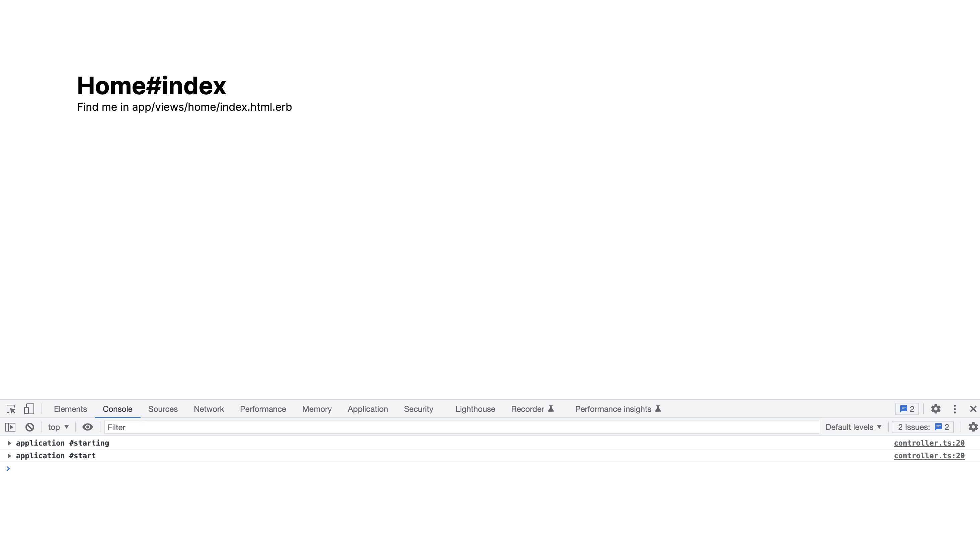Clear the console with the ban icon
Viewport: 980px width, 560px height.
click(30, 427)
